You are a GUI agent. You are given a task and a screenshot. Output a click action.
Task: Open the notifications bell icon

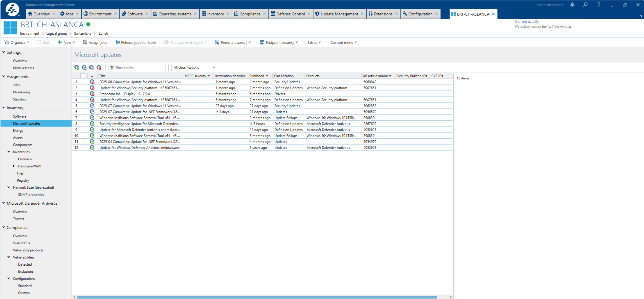coord(572,5)
